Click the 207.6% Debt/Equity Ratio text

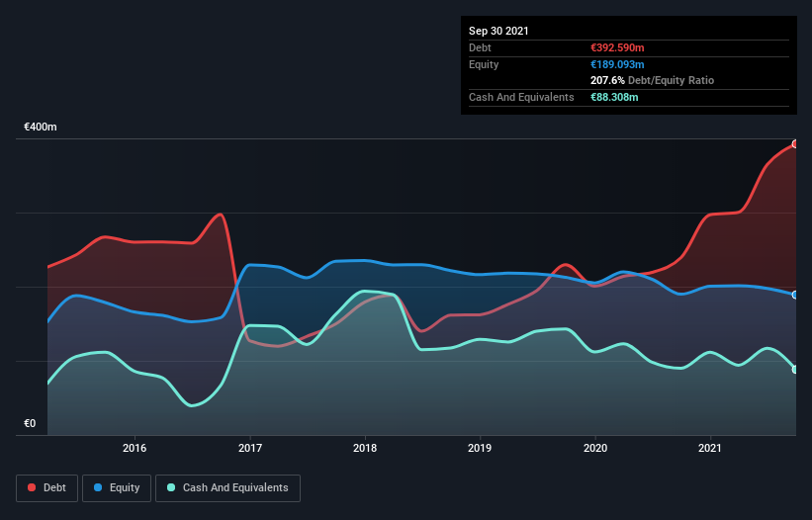pyautogui.click(x=652, y=81)
